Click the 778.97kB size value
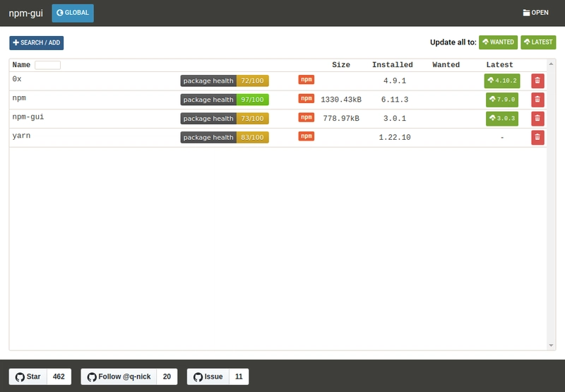Image resolution: width=565 pixels, height=392 pixels. [341, 118]
